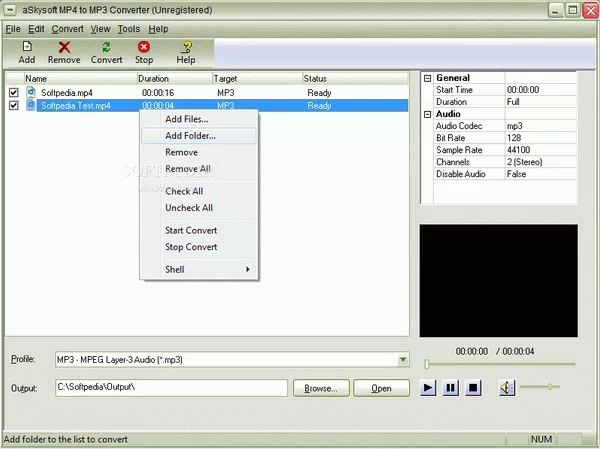This screenshot has height=449, width=600.
Task: Play the preview video
Action: click(x=428, y=388)
